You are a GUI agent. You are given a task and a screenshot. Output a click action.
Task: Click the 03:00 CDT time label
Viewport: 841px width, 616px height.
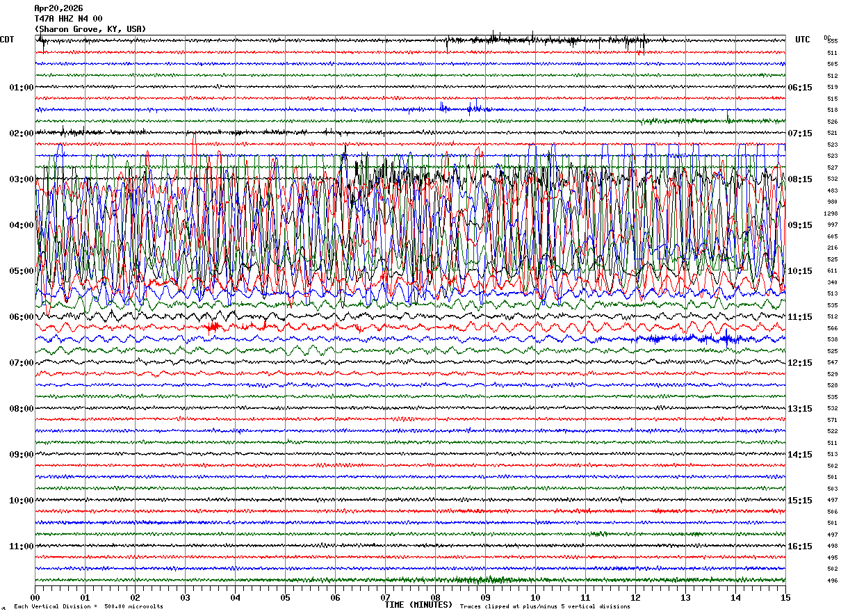tap(21, 179)
